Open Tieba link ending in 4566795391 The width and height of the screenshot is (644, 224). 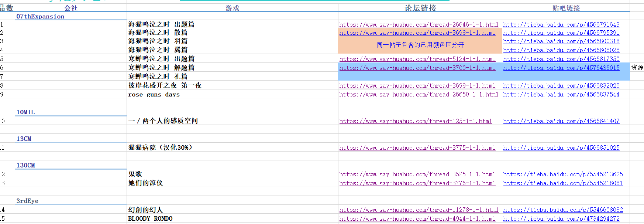(x=561, y=33)
